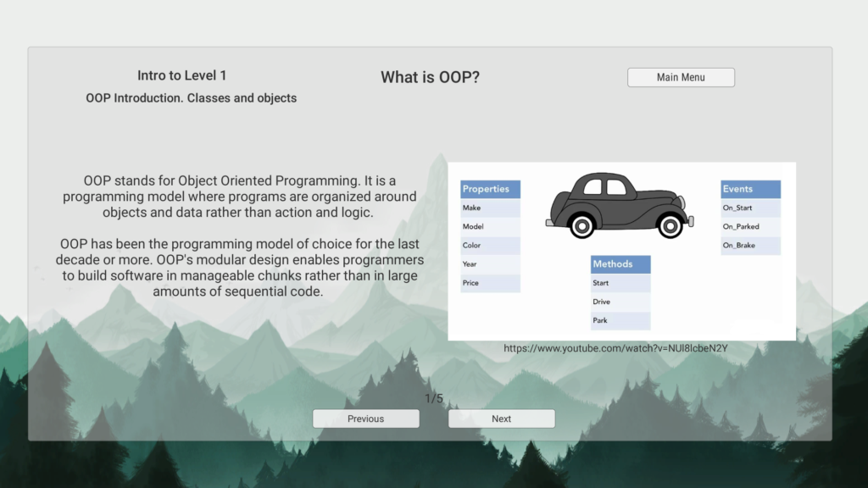
Task: Open the Main Menu
Action: click(681, 77)
